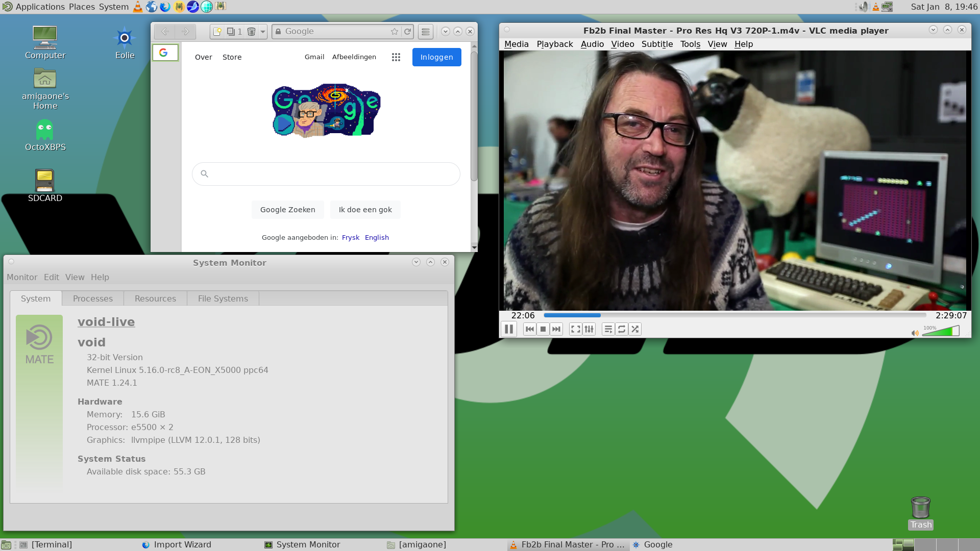Switch Google language to Frysk
The width and height of the screenshot is (980, 551).
tap(351, 238)
